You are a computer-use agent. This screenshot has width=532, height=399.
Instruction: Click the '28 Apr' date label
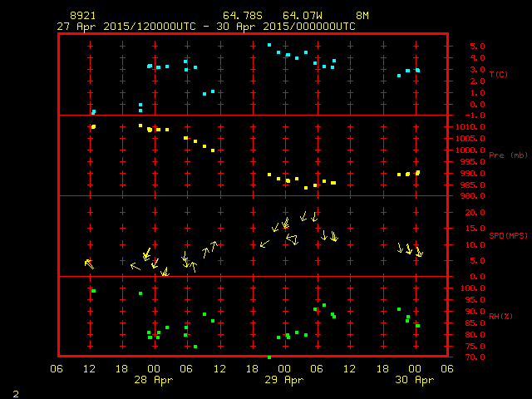point(153,380)
